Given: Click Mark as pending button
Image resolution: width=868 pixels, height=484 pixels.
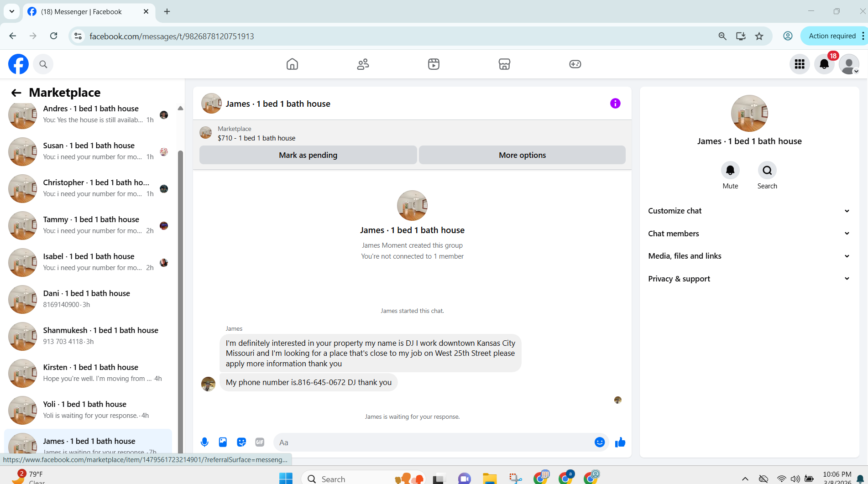Looking at the screenshot, I should pyautogui.click(x=308, y=155).
